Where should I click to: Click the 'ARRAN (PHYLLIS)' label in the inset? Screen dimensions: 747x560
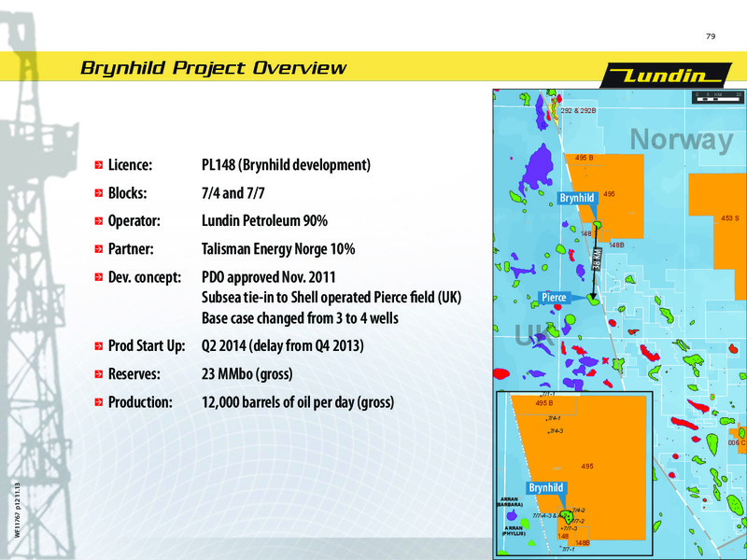click(x=514, y=530)
